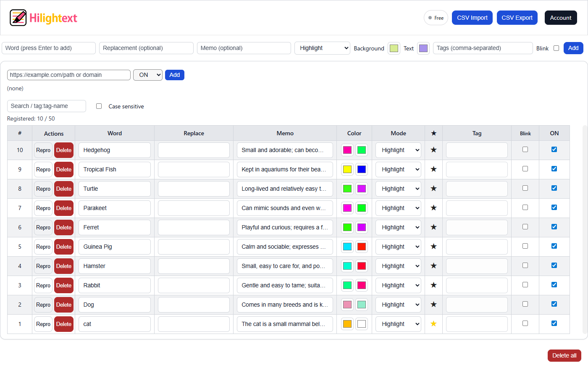
Task: Star the Guinea Pig entry
Action: click(x=433, y=247)
